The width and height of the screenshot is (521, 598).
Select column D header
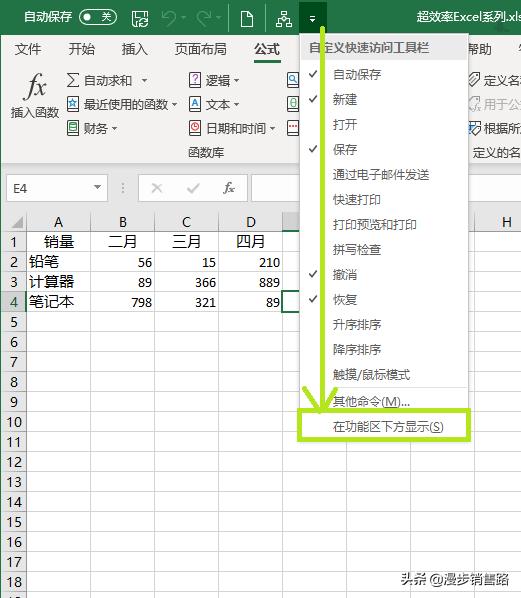pos(250,222)
